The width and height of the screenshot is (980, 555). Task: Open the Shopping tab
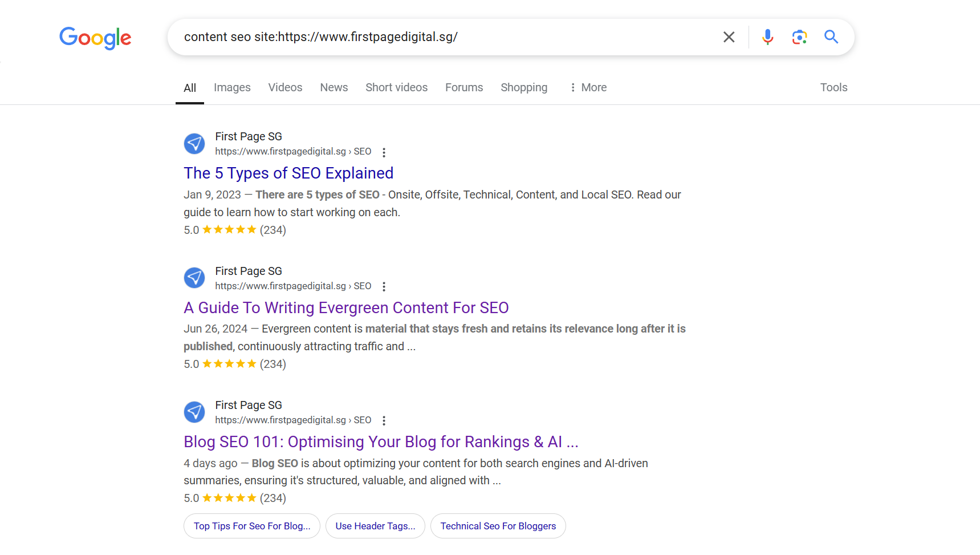tap(524, 87)
